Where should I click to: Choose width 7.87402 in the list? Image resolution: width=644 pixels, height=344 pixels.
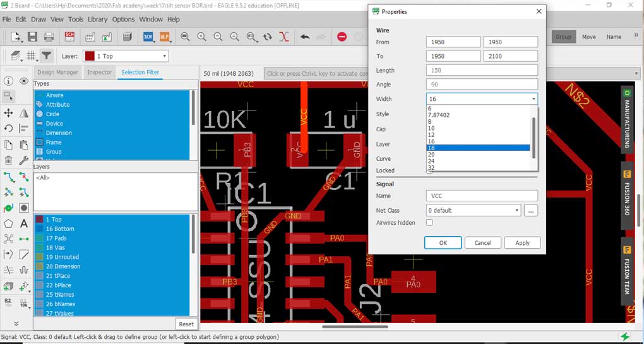click(x=479, y=115)
